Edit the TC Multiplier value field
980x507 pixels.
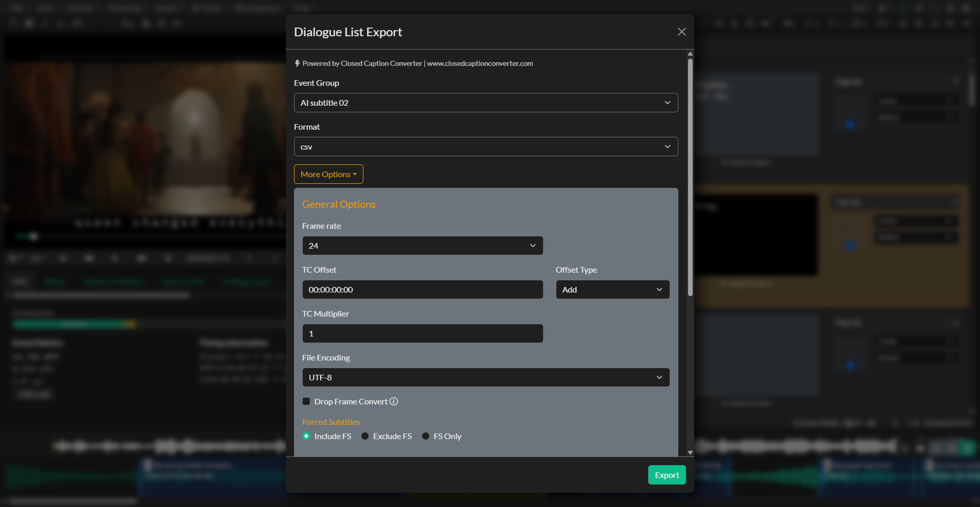(422, 333)
